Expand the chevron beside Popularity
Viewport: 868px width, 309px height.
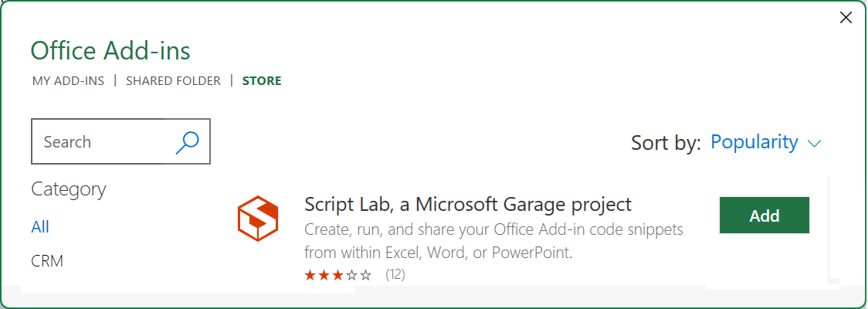pos(814,144)
